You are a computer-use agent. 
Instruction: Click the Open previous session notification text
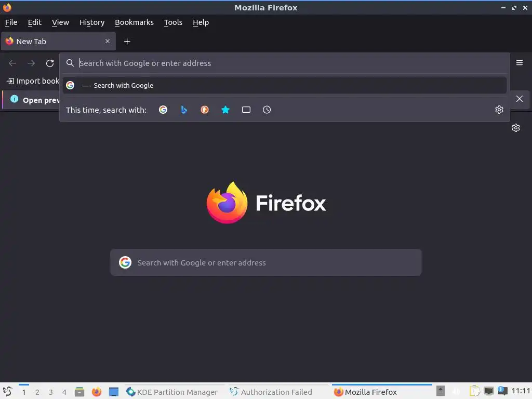point(41,100)
